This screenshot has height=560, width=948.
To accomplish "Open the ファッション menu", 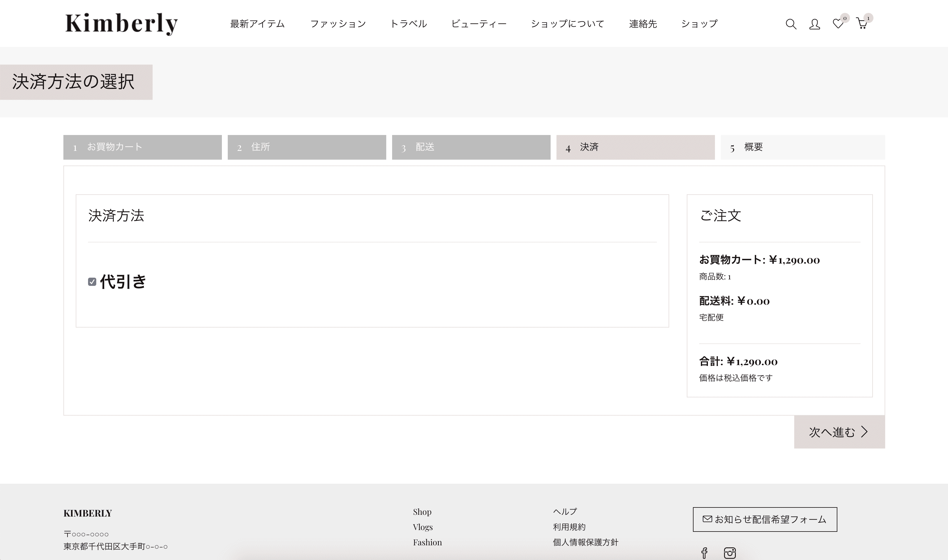I will 338,24.
